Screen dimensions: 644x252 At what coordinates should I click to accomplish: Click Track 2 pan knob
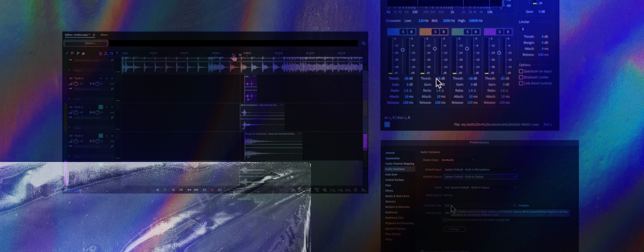click(97, 84)
